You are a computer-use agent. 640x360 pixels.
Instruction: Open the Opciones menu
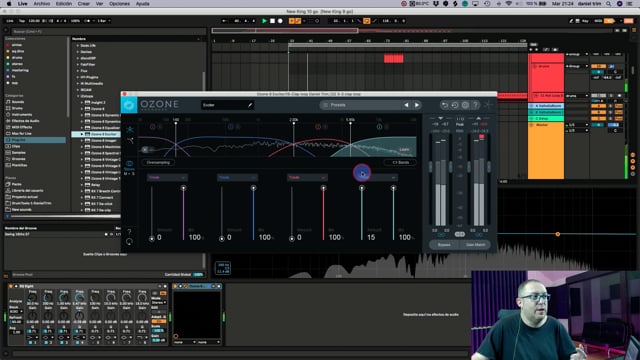(119, 4)
